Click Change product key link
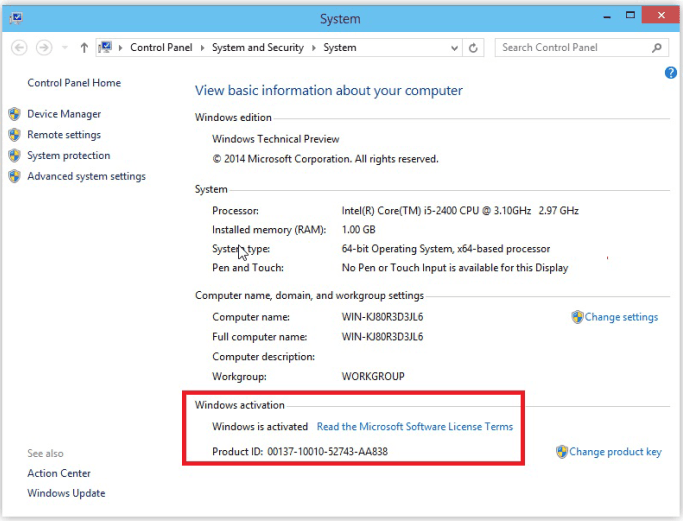 [x=615, y=452]
